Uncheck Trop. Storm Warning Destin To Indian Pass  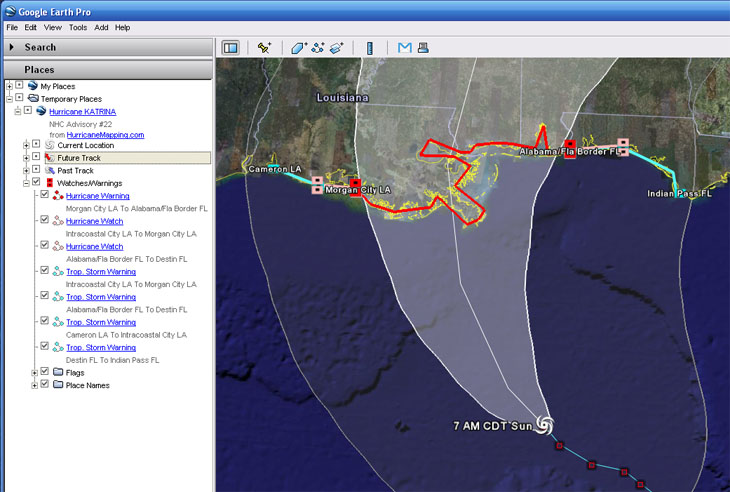pos(44,345)
